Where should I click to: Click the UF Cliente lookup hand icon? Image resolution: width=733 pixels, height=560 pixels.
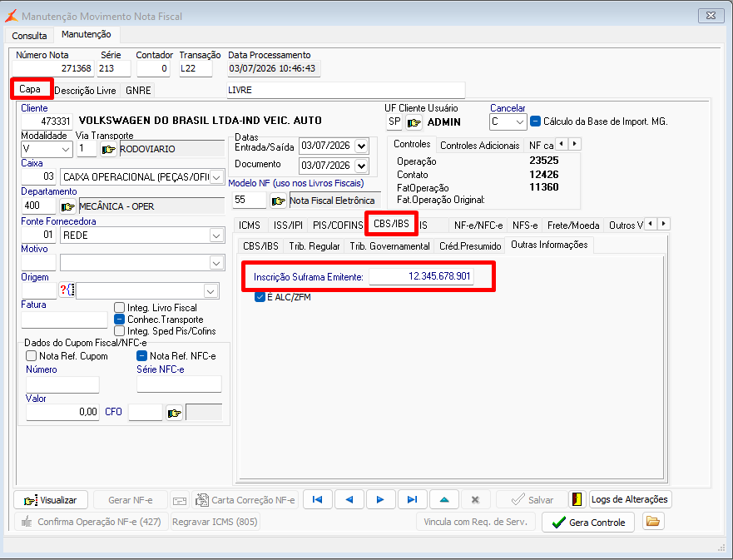pos(414,122)
